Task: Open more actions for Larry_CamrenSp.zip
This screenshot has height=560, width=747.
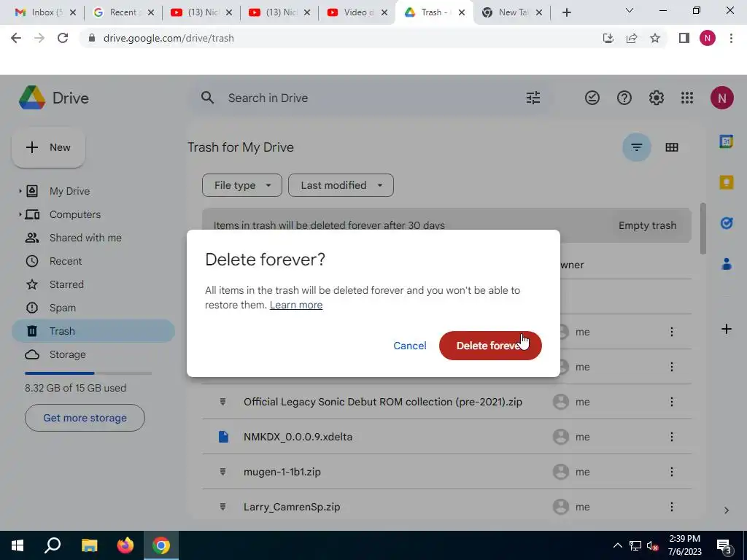Action: coord(672,507)
